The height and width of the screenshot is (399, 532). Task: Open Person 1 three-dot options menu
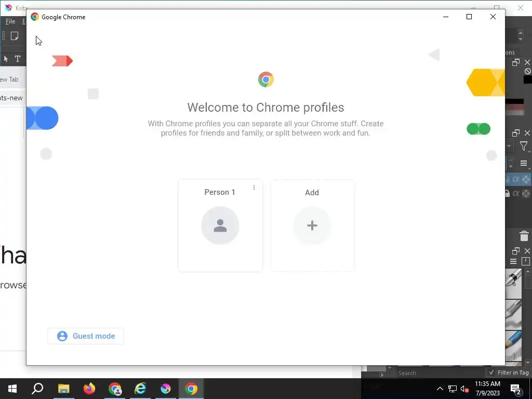[x=254, y=188]
